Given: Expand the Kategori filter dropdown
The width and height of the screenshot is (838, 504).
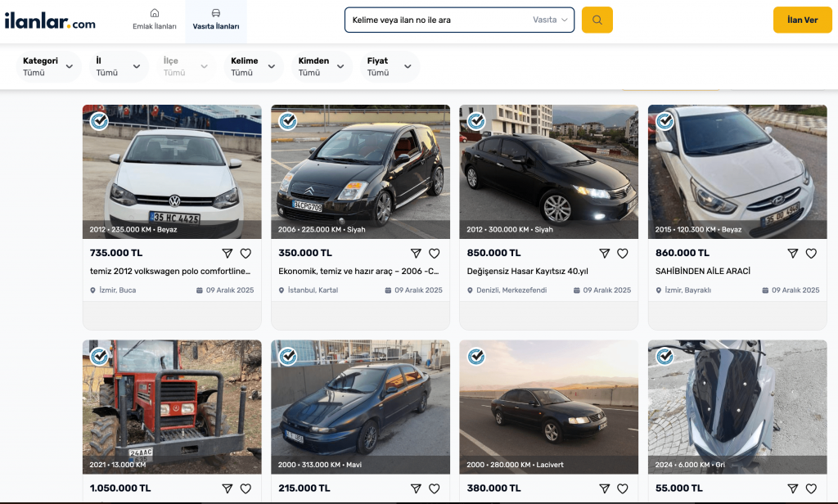Looking at the screenshot, I should [49, 67].
